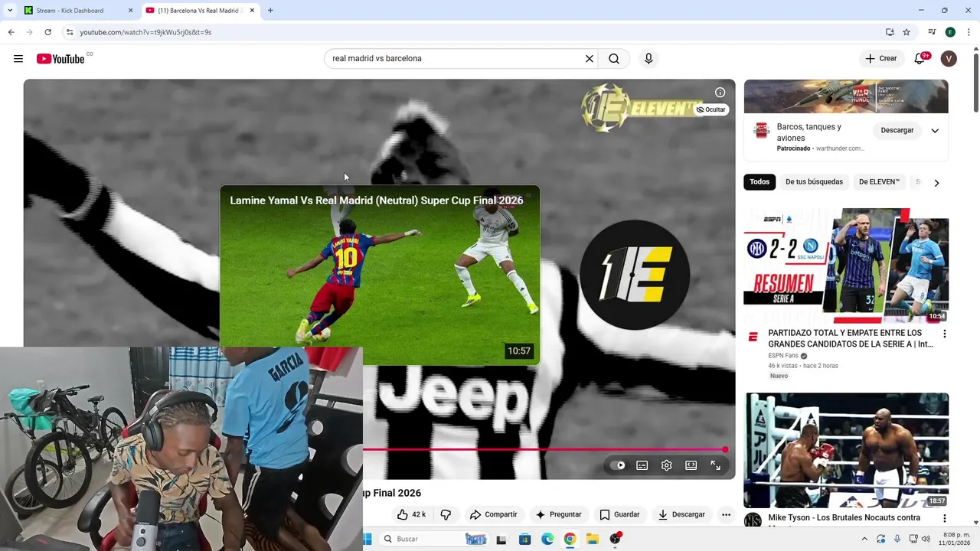Screen dimensions: 980x551
Task: Toggle Guardar to save the video
Action: click(x=619, y=515)
